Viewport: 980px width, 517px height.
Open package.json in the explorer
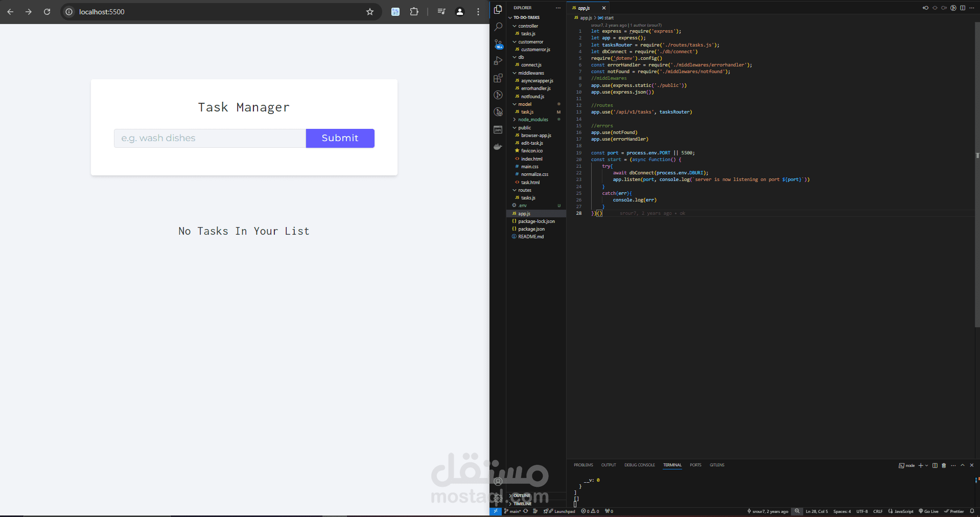click(531, 229)
